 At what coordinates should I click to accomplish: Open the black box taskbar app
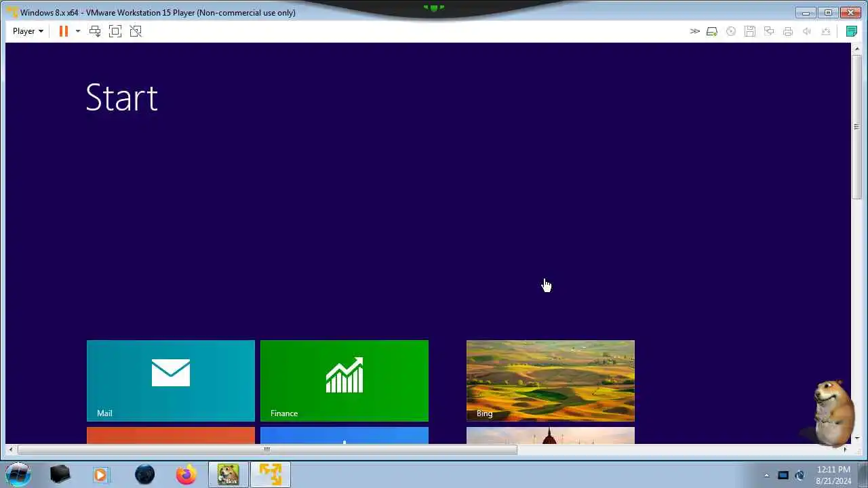(x=60, y=474)
